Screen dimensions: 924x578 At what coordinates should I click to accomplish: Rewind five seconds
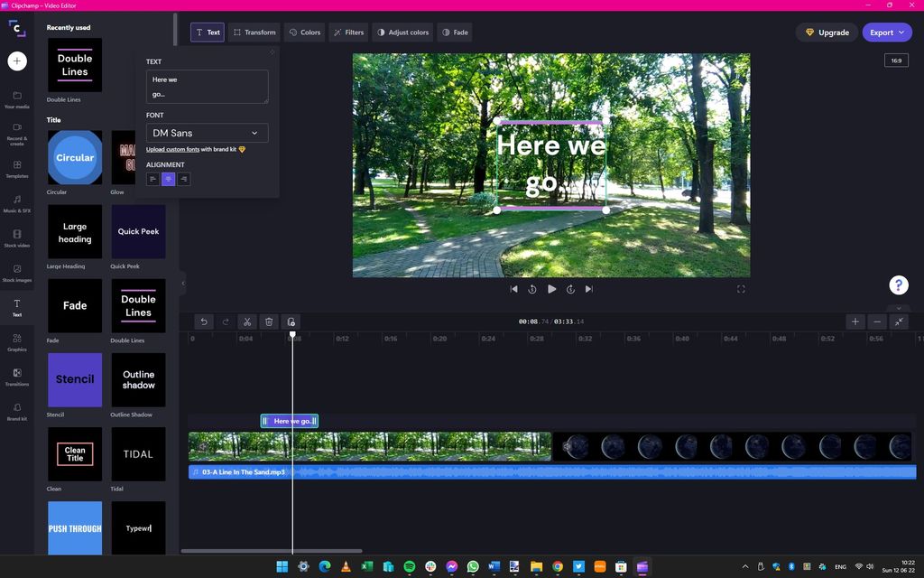[532, 289]
